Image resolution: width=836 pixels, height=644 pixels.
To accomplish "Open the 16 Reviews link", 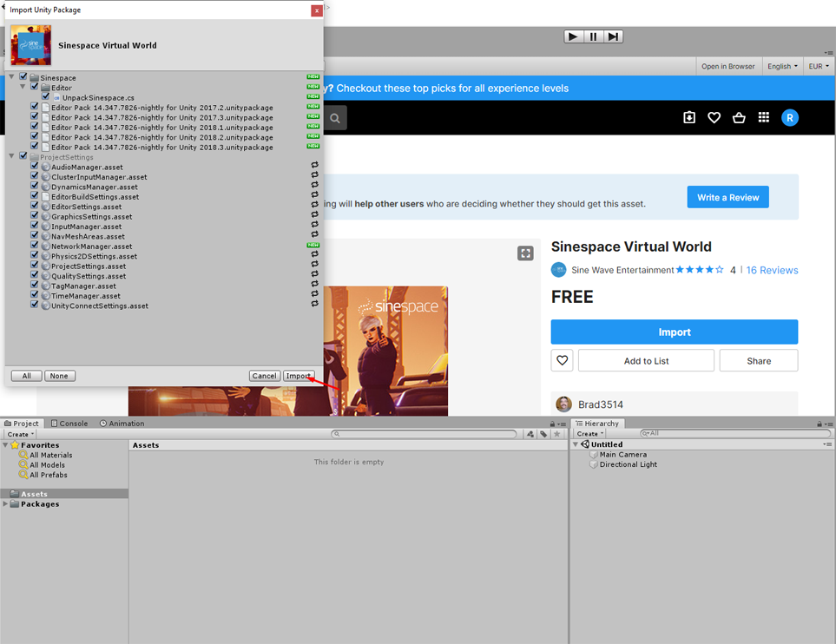I will pos(772,270).
